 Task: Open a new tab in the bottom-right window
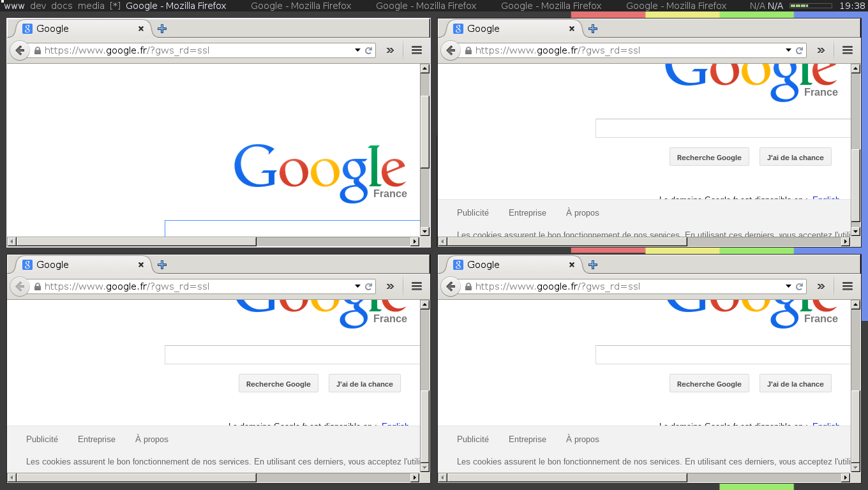(593, 265)
